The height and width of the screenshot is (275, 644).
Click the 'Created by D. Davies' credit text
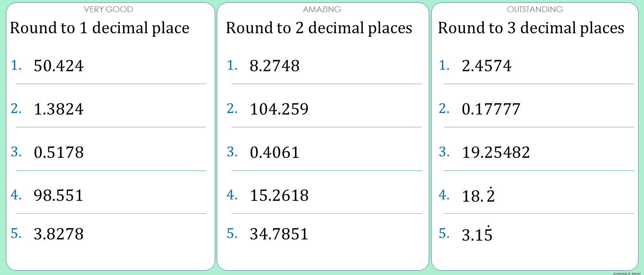pos(627,273)
